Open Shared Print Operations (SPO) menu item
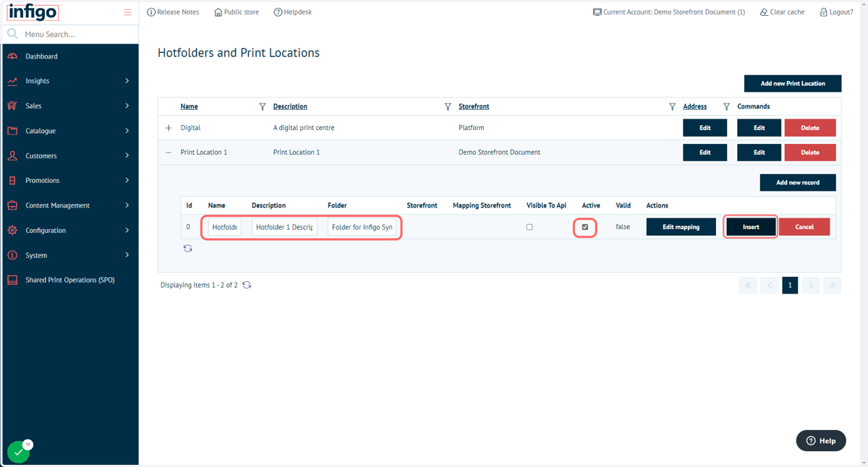 (69, 280)
